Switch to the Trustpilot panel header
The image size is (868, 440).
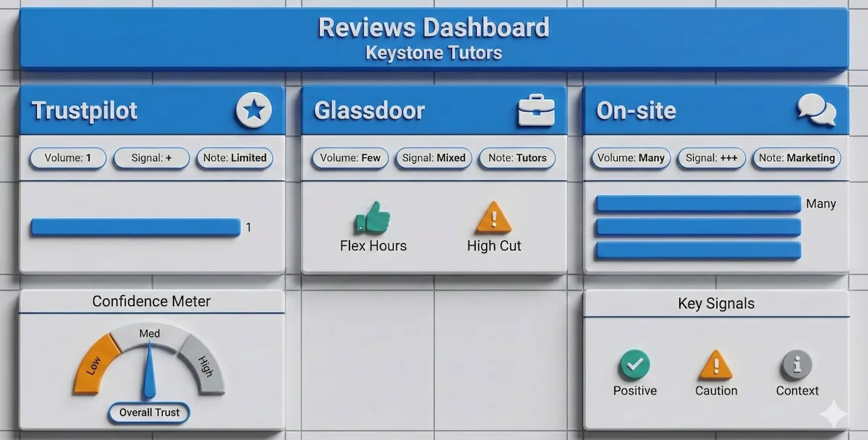click(x=83, y=110)
